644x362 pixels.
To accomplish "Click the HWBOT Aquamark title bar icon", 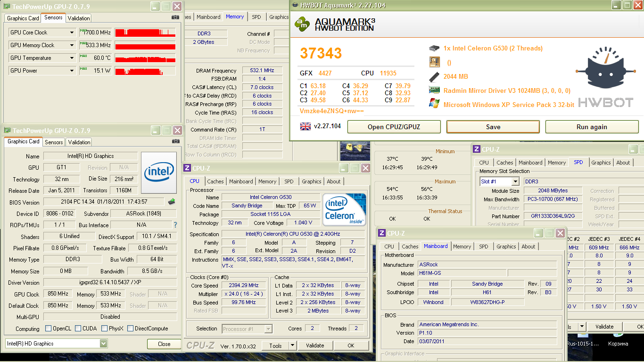I will (x=296, y=5).
